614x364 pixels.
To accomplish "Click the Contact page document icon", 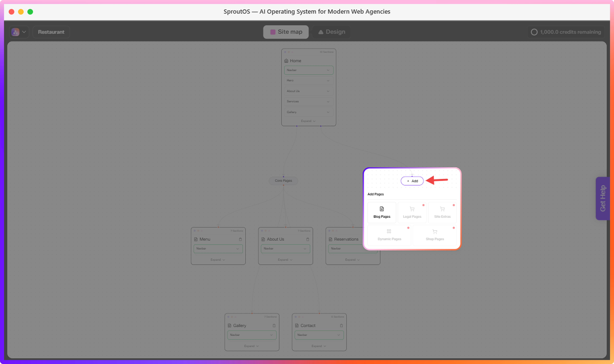I will [297, 326].
